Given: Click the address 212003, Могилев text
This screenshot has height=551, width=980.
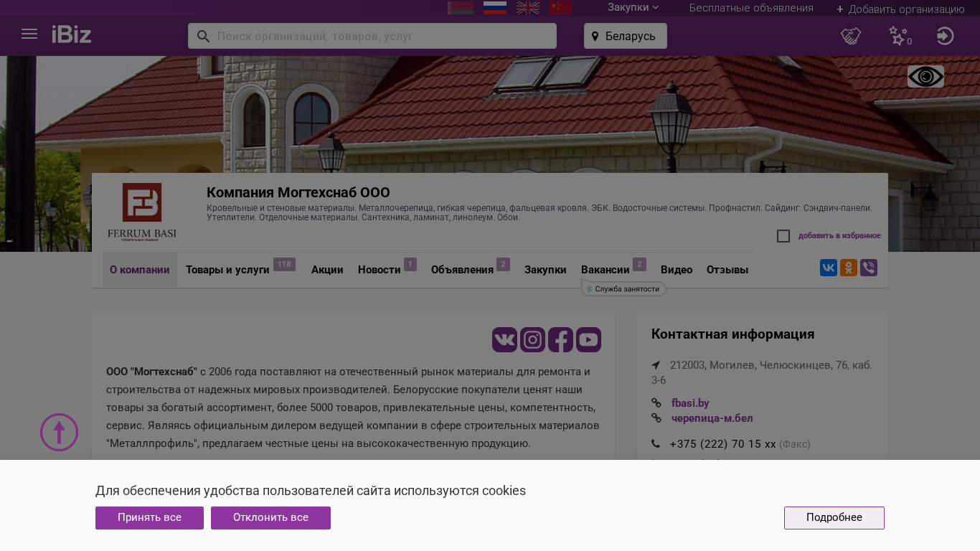Looking at the screenshot, I should 762,372.
